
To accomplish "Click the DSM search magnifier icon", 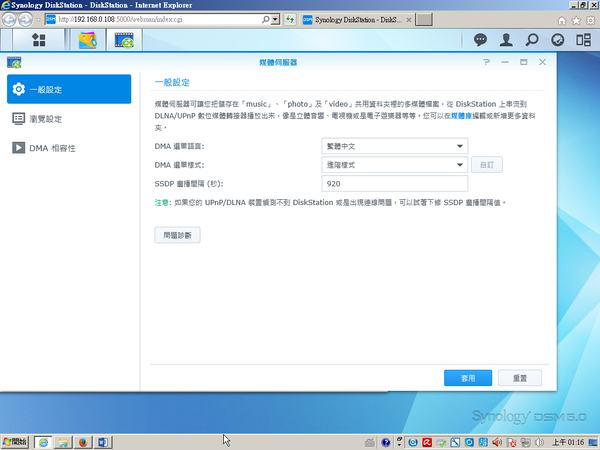I will (x=532, y=40).
